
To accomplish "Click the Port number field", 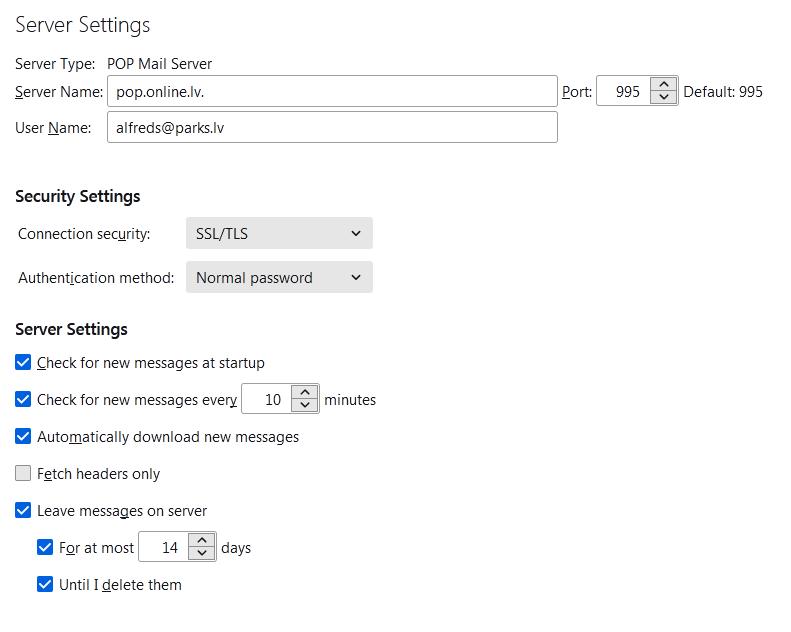I will coord(624,91).
